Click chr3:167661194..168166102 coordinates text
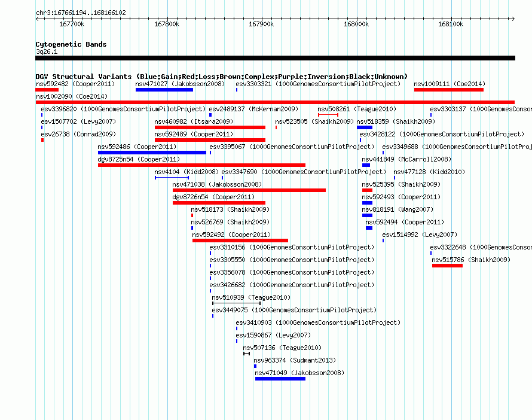The image size is (532, 420). tap(81, 13)
